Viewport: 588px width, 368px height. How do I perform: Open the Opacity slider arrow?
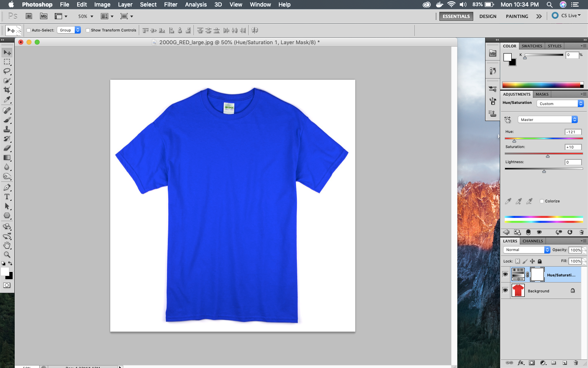584,250
